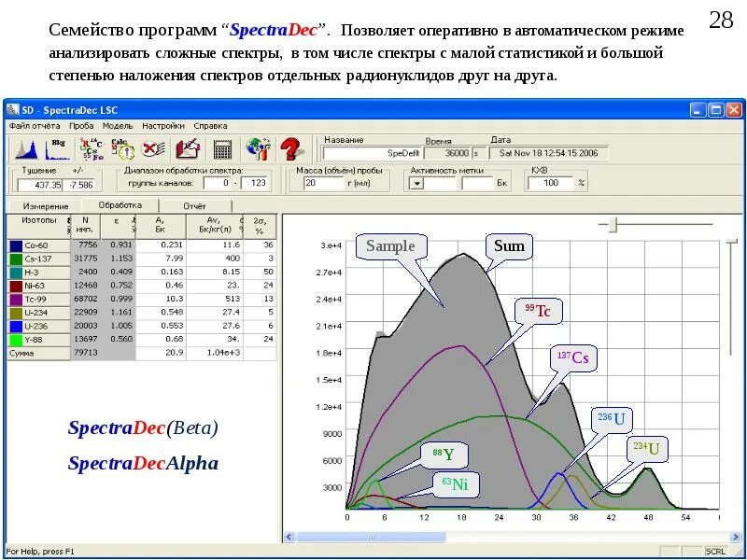This screenshot has width=747, height=560.
Task: Click the report writing folder icon
Action: coord(188,149)
